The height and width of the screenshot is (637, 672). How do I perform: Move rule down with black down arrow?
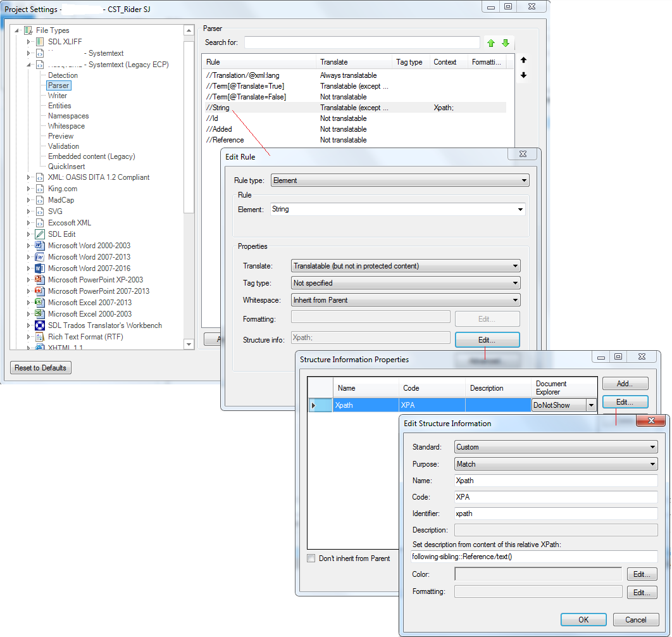pos(523,75)
